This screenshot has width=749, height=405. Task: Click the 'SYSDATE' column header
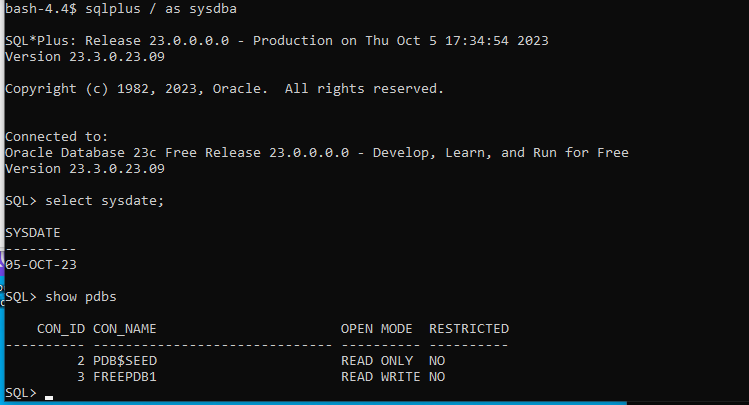click(x=33, y=233)
